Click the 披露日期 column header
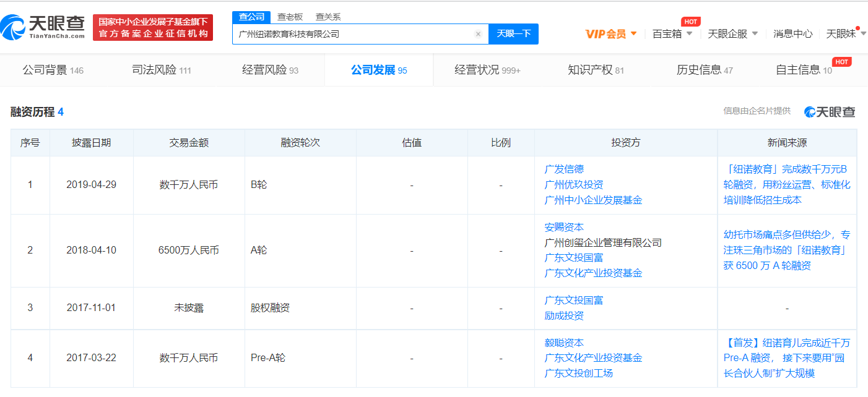The image size is (868, 397). (x=91, y=142)
